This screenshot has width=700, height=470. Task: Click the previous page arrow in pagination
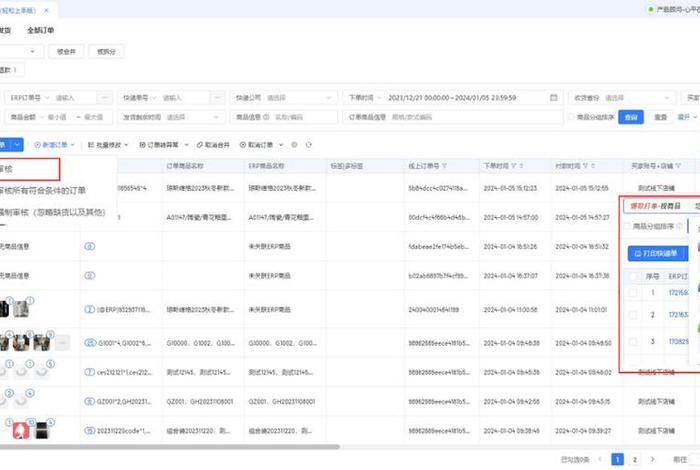click(600, 459)
